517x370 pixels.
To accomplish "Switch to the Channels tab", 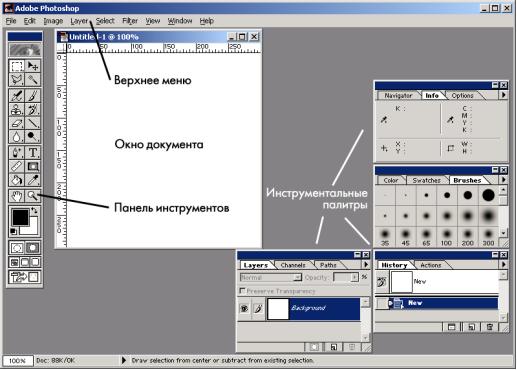I will (293, 265).
